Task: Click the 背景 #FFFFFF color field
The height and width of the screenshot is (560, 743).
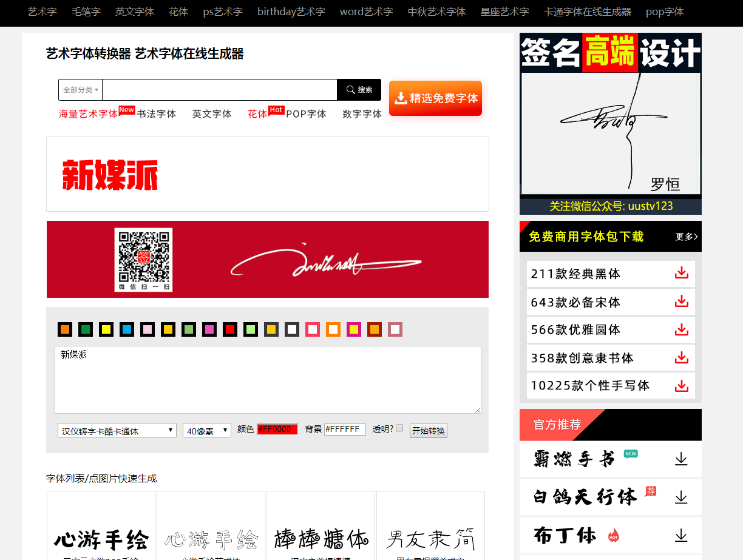Action: coord(345,430)
